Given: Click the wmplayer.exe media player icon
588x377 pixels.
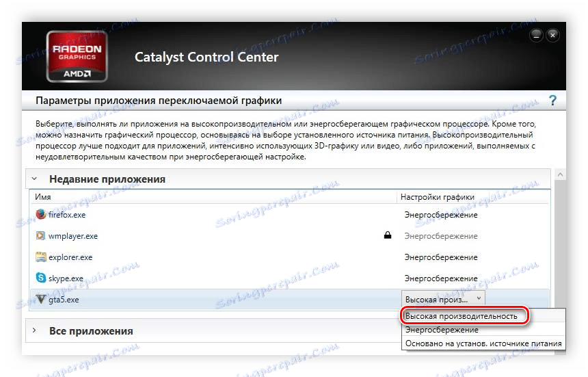Looking at the screenshot, I should [40, 235].
